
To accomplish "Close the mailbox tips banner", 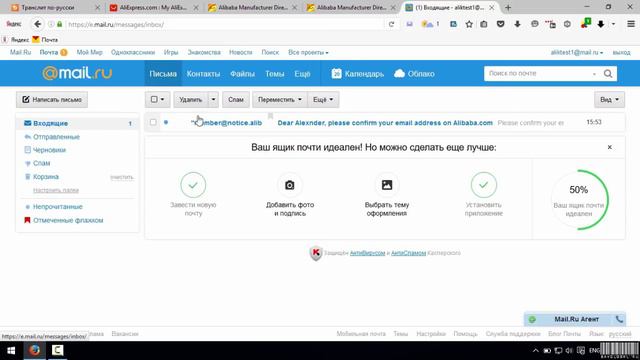I will click(609, 147).
